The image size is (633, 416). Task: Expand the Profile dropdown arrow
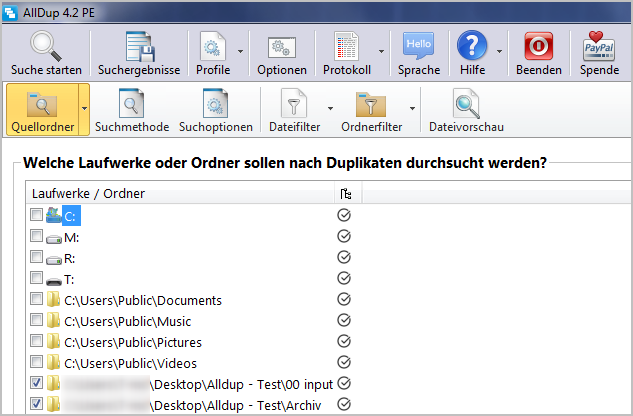[241, 52]
